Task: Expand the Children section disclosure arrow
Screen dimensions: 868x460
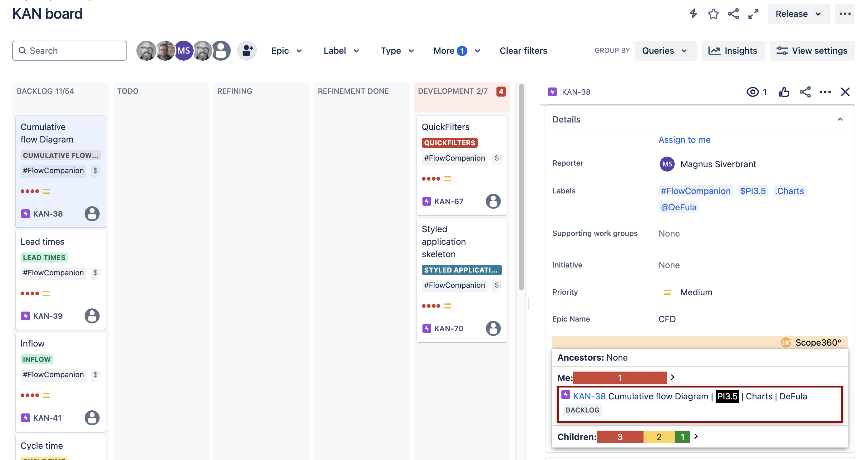Action: pyautogui.click(x=697, y=436)
